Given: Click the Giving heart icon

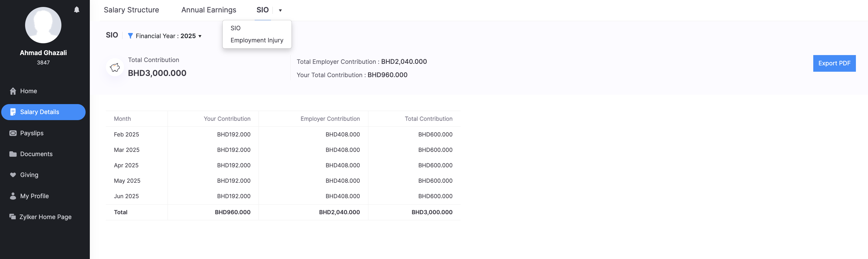Looking at the screenshot, I should pyautogui.click(x=13, y=175).
